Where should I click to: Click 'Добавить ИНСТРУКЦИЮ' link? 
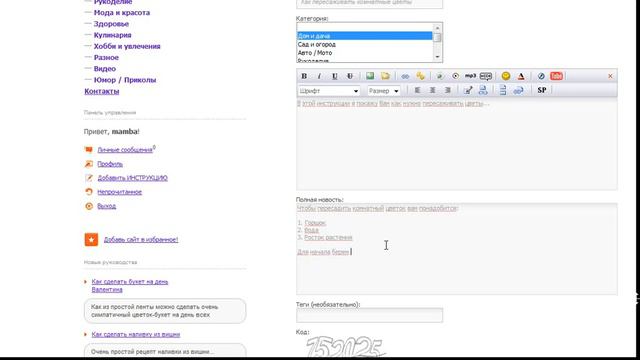[132, 178]
